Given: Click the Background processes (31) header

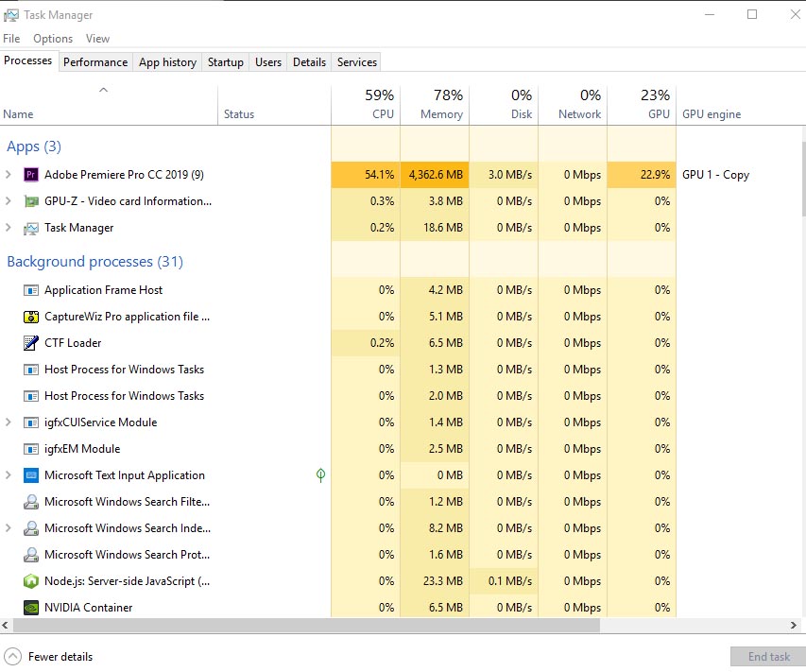Looking at the screenshot, I should 95,262.
